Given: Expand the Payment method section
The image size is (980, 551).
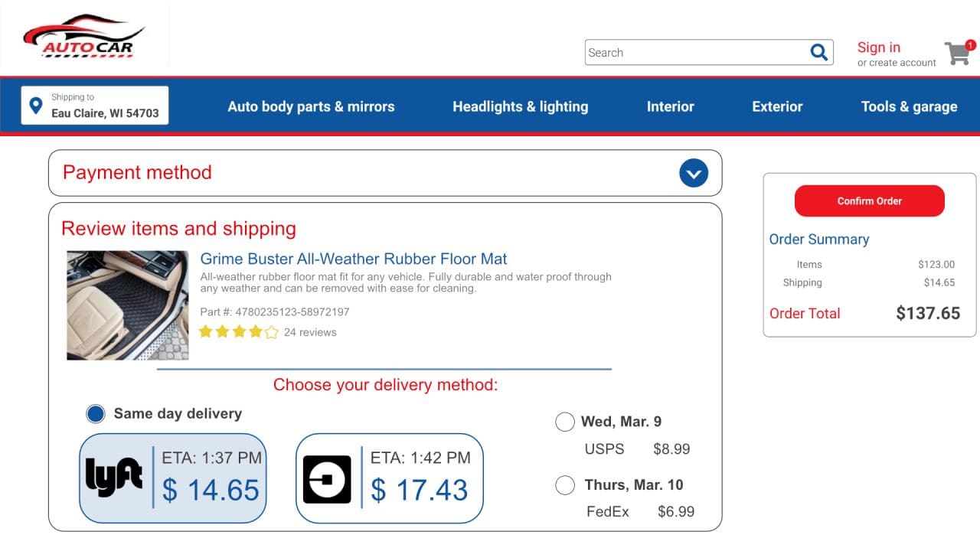Looking at the screenshot, I should pos(693,173).
